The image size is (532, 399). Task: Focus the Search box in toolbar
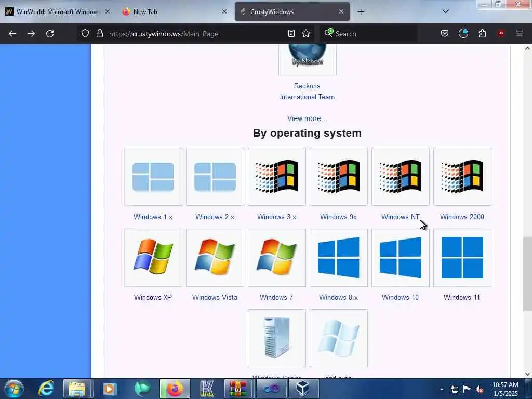coord(368,34)
